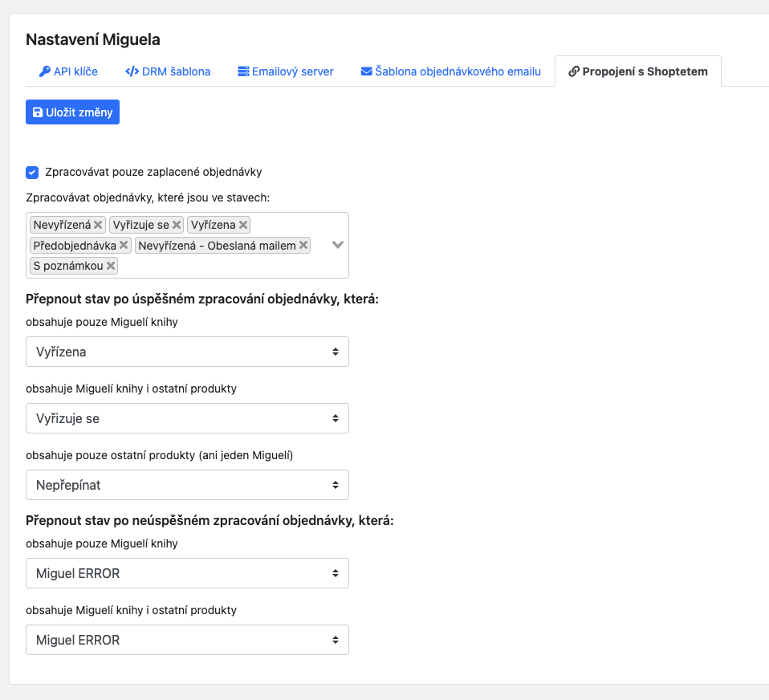Open the Vyřizuje se status dropdown
The height and width of the screenshot is (700, 769).
coord(187,418)
